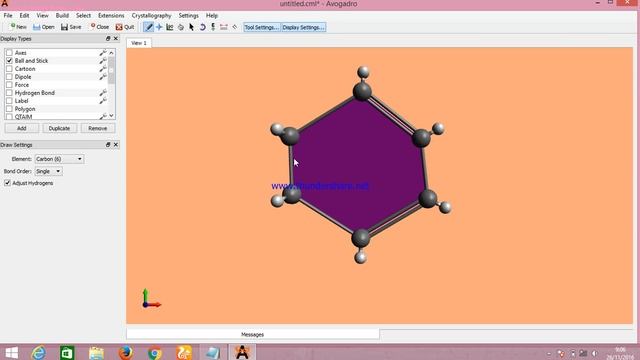Viewport: 640px width, 360px height.
Task: Close the Display Types panel
Action: pos(116,38)
